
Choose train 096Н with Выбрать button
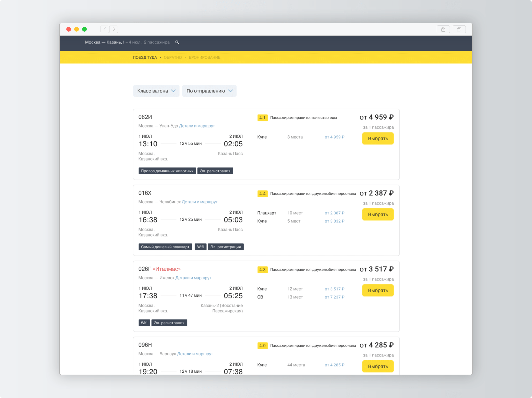pyautogui.click(x=378, y=366)
